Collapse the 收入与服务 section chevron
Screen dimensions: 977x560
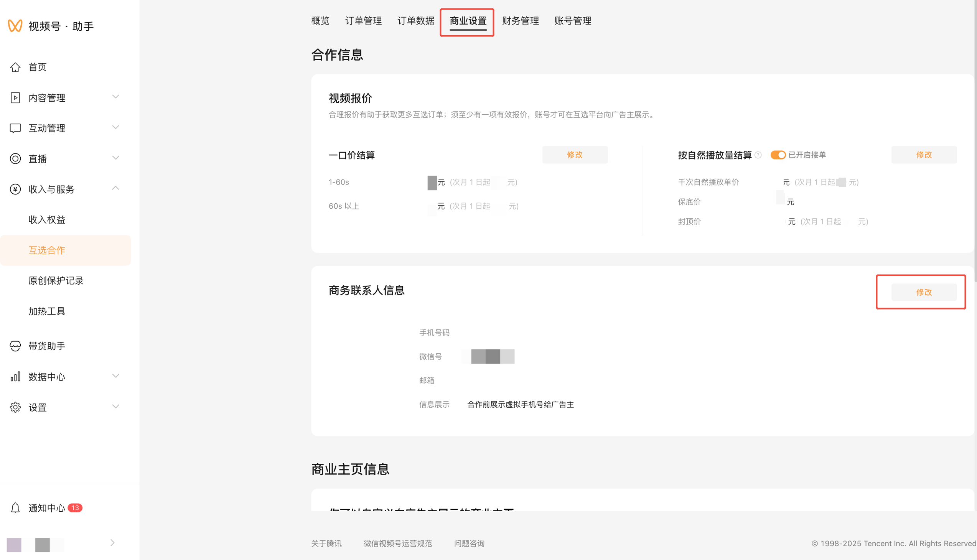pos(115,188)
